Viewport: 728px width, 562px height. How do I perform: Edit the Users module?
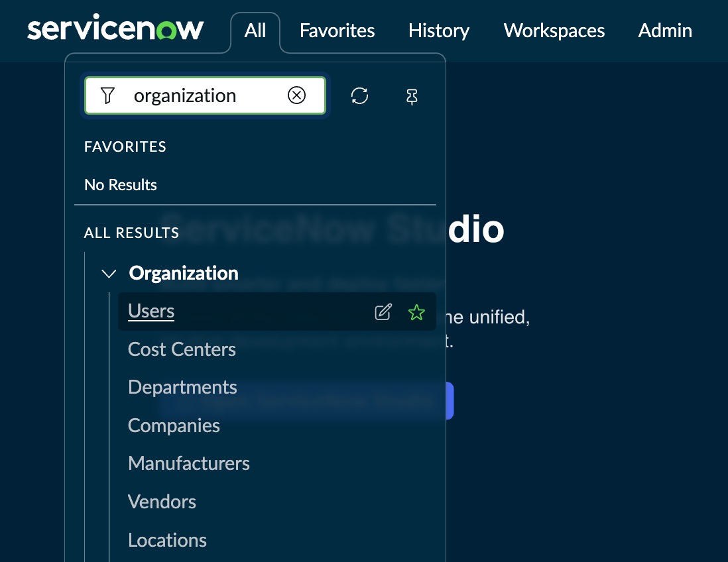[x=383, y=312]
